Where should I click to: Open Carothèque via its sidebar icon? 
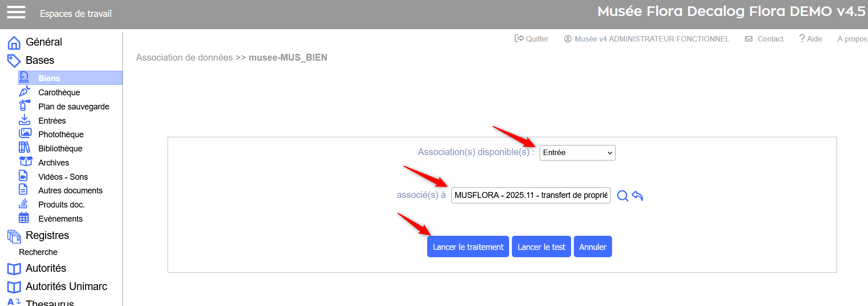pos(24,92)
